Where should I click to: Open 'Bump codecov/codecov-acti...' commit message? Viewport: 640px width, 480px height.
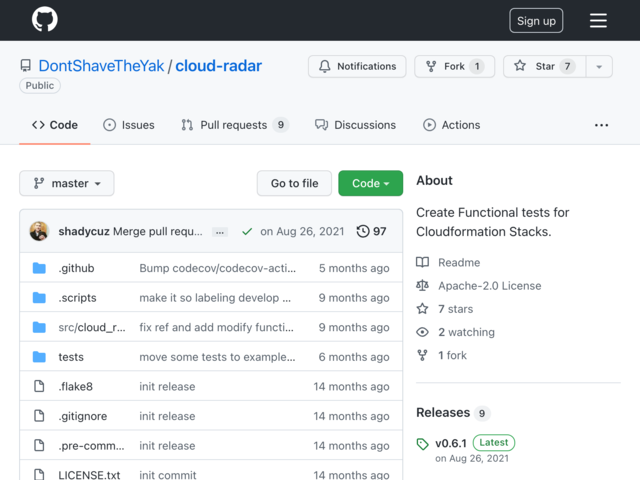tap(218, 268)
